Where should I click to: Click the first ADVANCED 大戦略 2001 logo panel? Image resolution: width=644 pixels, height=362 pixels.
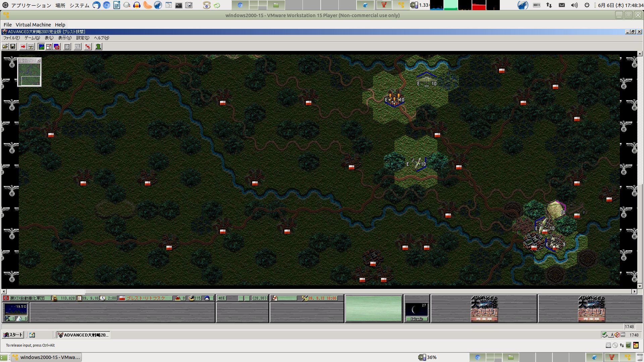pyautogui.click(x=484, y=309)
